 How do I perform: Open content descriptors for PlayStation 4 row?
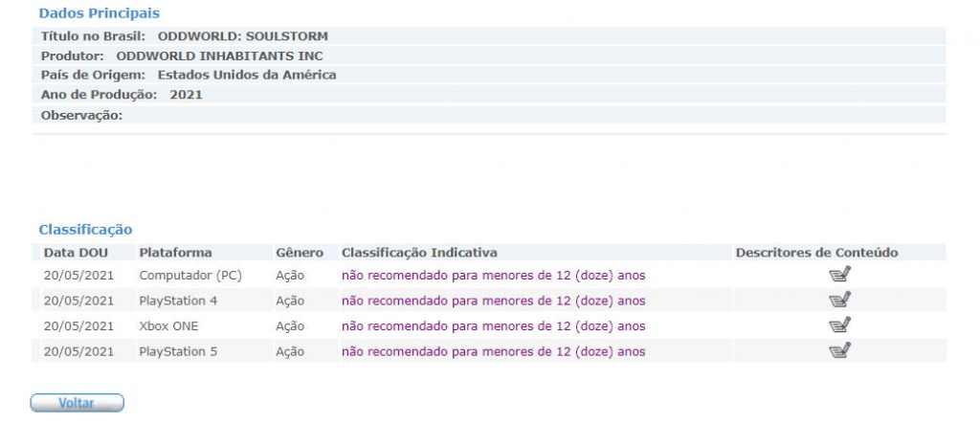click(840, 300)
